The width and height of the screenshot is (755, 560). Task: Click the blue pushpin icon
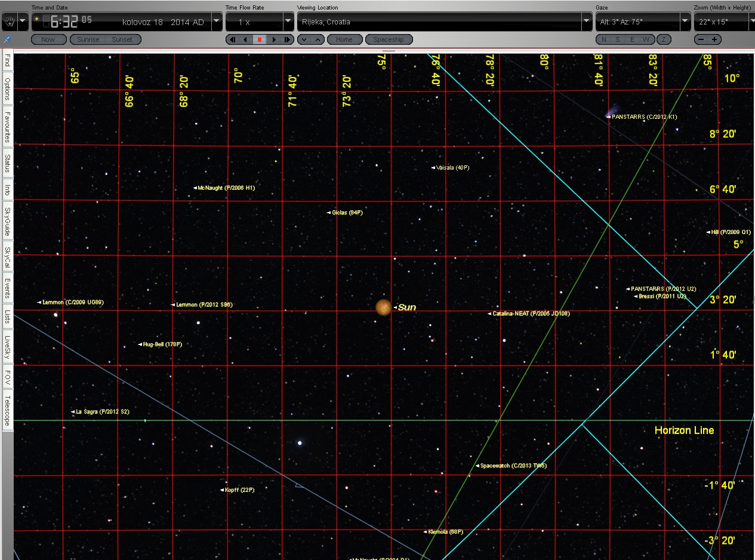click(x=7, y=39)
